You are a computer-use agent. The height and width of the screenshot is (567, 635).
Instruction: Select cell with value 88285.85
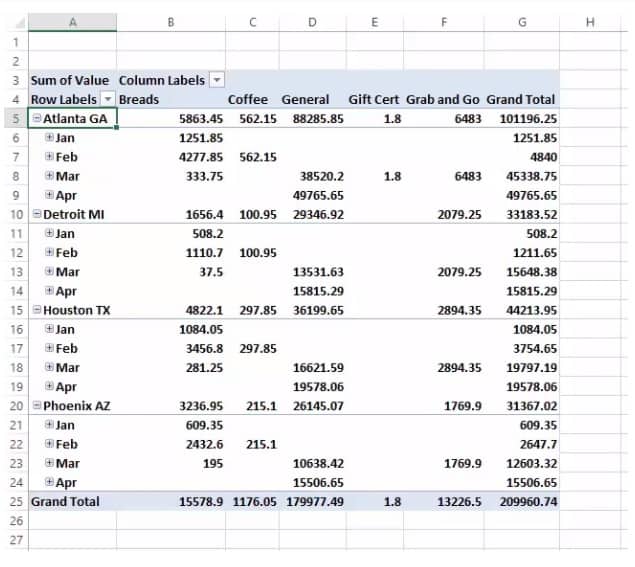click(x=312, y=119)
